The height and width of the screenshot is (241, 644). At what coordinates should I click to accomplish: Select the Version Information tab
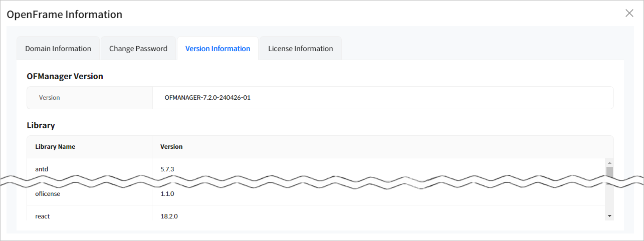(x=218, y=49)
